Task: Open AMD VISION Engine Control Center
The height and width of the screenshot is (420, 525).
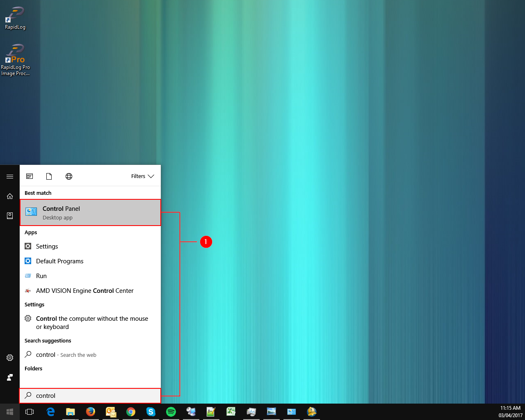Action: [84, 291]
